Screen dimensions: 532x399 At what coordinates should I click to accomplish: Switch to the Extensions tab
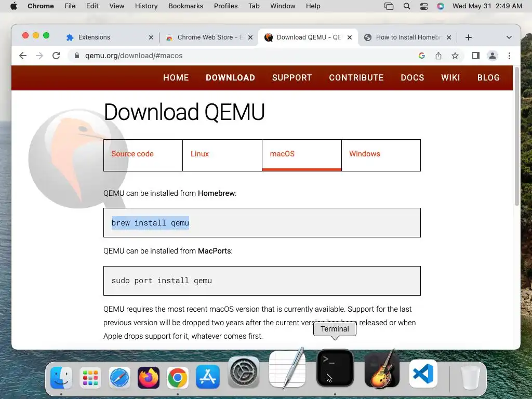point(110,37)
